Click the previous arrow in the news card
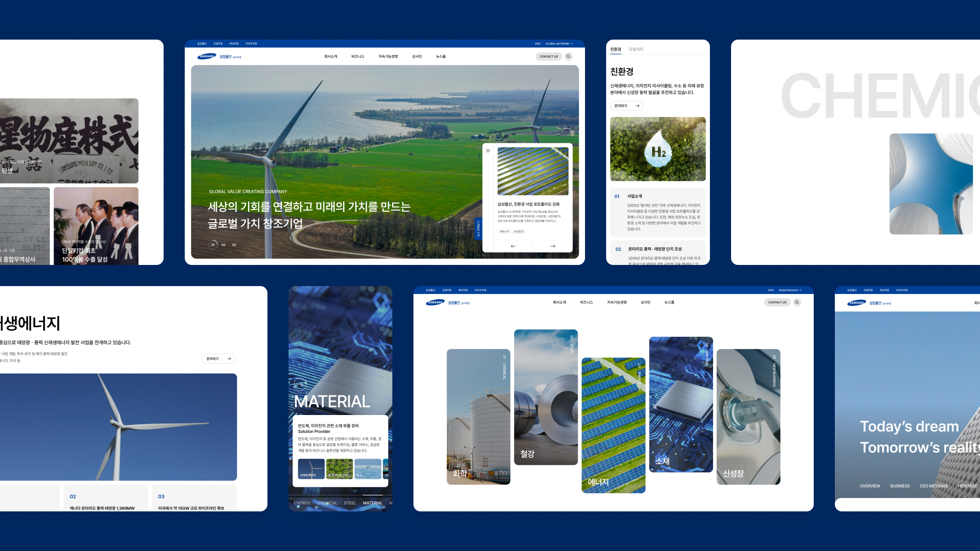The height and width of the screenshot is (551, 980). (513, 246)
